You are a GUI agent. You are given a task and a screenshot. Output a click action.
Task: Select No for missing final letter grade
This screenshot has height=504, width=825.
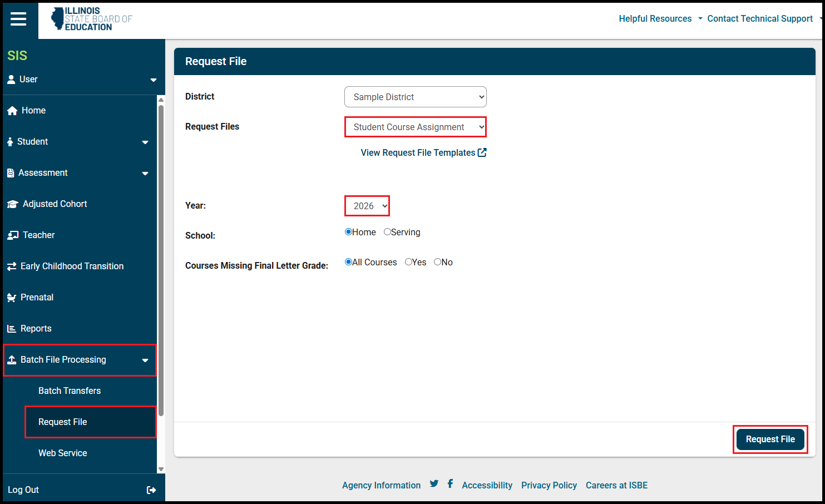pos(437,262)
